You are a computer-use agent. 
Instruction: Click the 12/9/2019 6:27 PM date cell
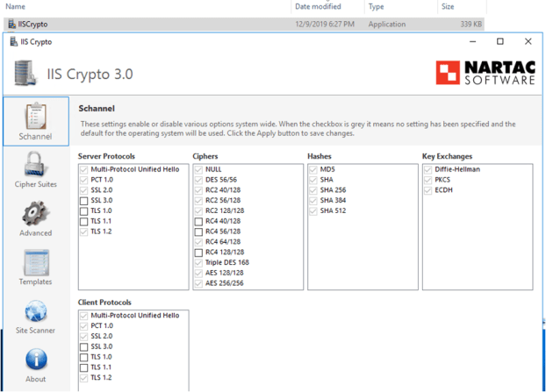pos(325,24)
